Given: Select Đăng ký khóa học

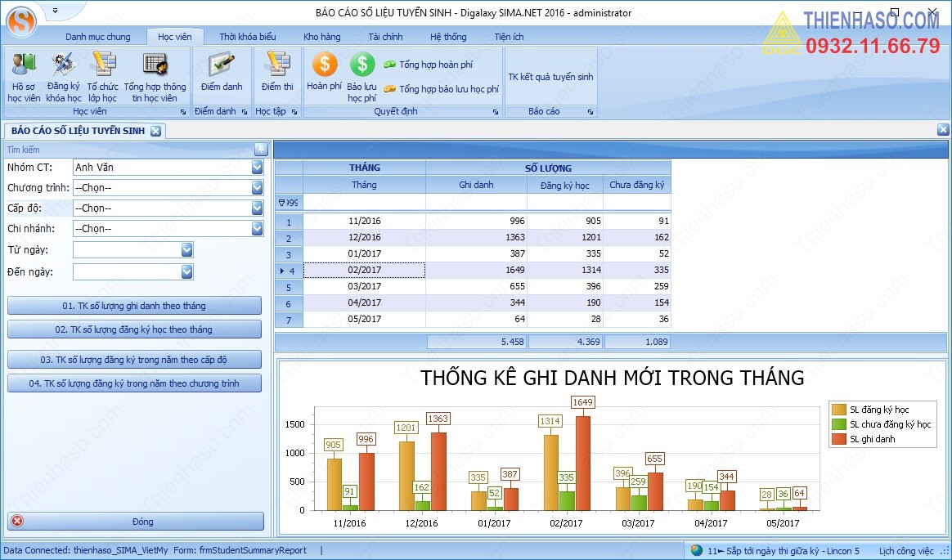Looking at the screenshot, I should tap(63, 74).
